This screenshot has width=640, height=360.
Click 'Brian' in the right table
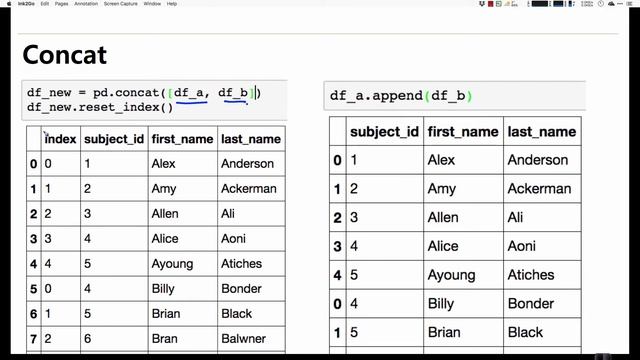click(x=444, y=332)
